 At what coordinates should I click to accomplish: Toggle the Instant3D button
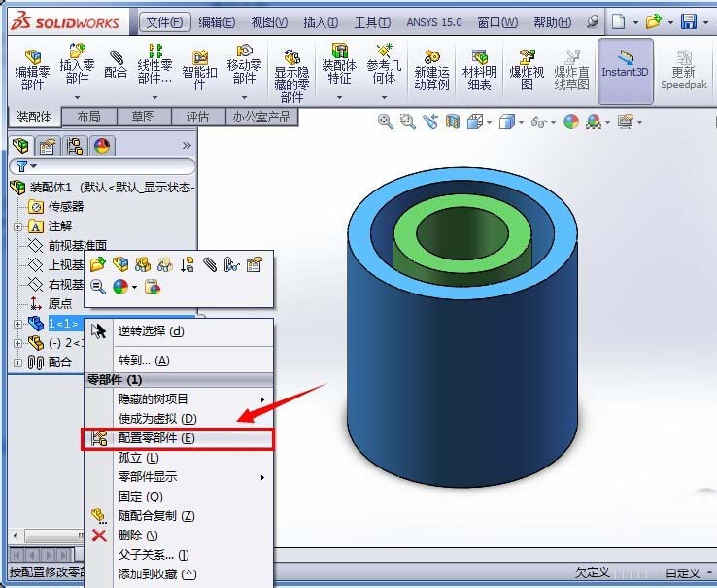click(x=625, y=70)
